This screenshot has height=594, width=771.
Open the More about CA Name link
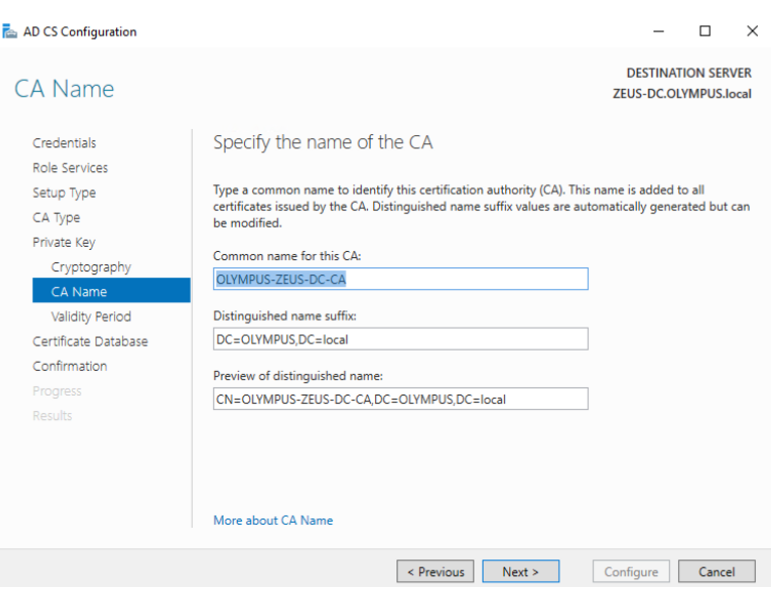(273, 520)
